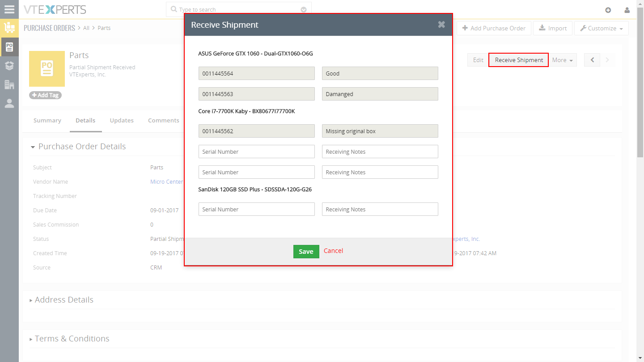Open the Micro Center vendor link
This screenshot has width=644, height=362.
point(166,182)
